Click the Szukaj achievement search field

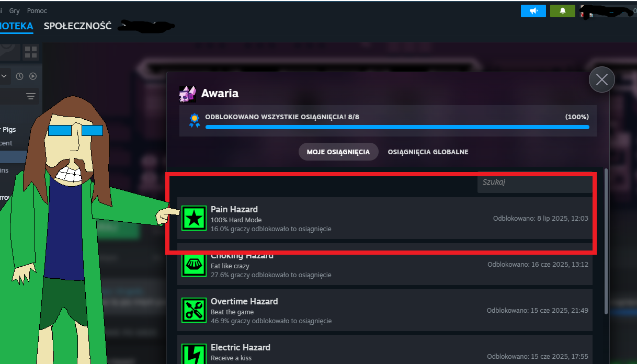click(534, 182)
